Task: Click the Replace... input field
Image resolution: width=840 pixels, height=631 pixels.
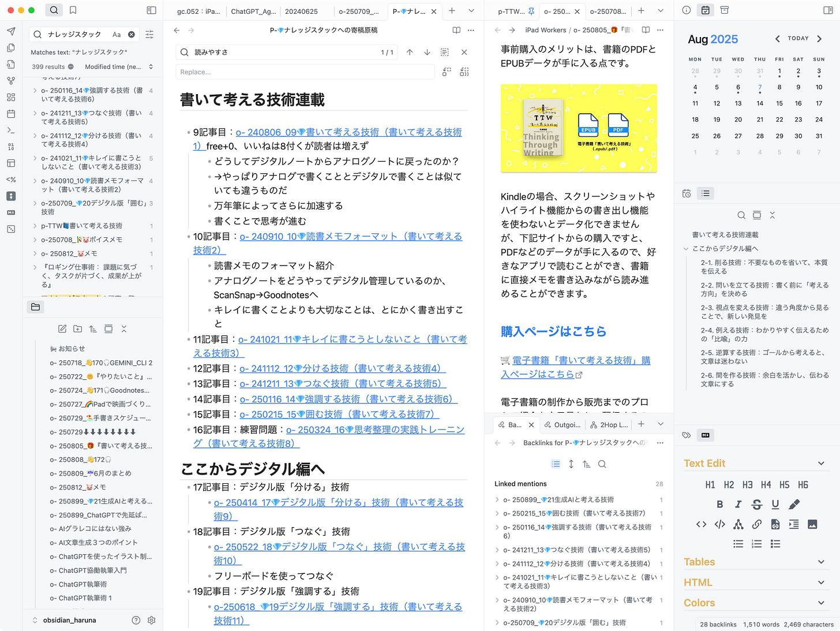Action: 305,72
